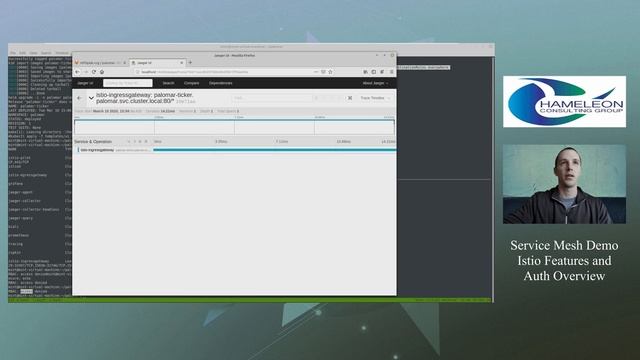Open page actions ellipsis in address bar

click(316, 72)
